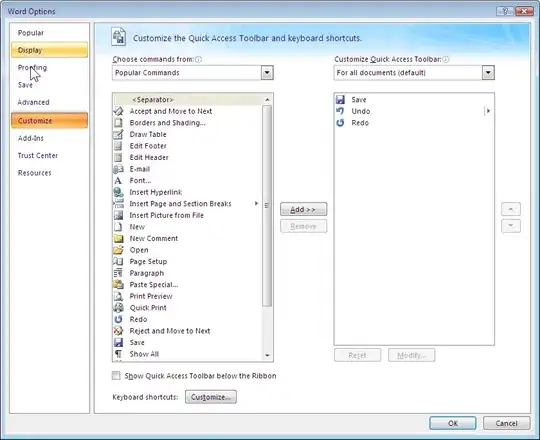Select Save icon in Quick Access list
This screenshot has height=440, width=540.
[x=340, y=99]
